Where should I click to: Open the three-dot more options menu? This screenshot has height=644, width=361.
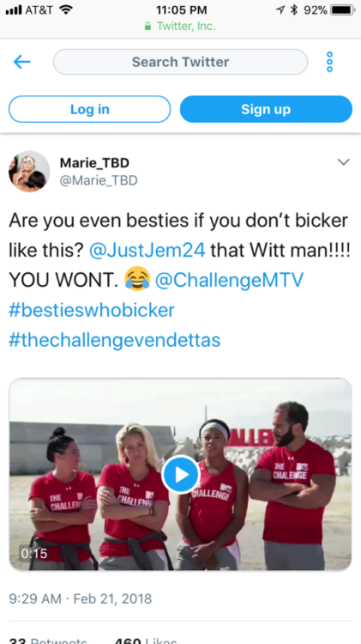coord(329,62)
